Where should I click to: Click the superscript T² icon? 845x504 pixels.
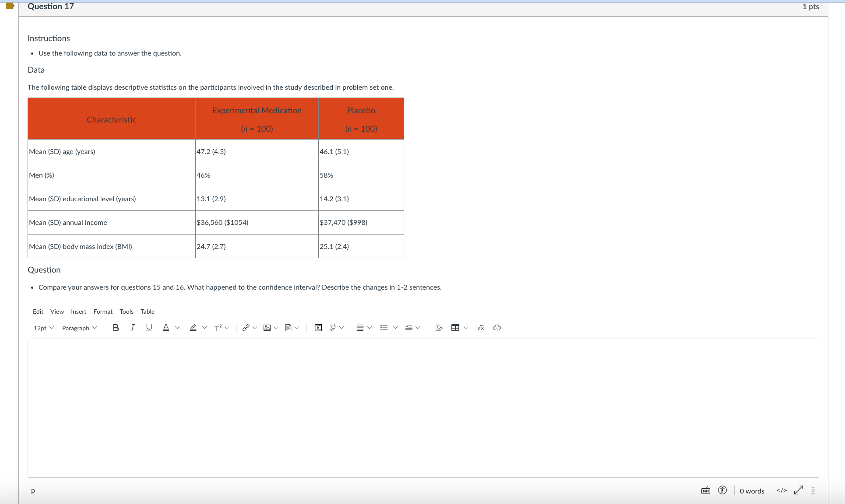(218, 328)
